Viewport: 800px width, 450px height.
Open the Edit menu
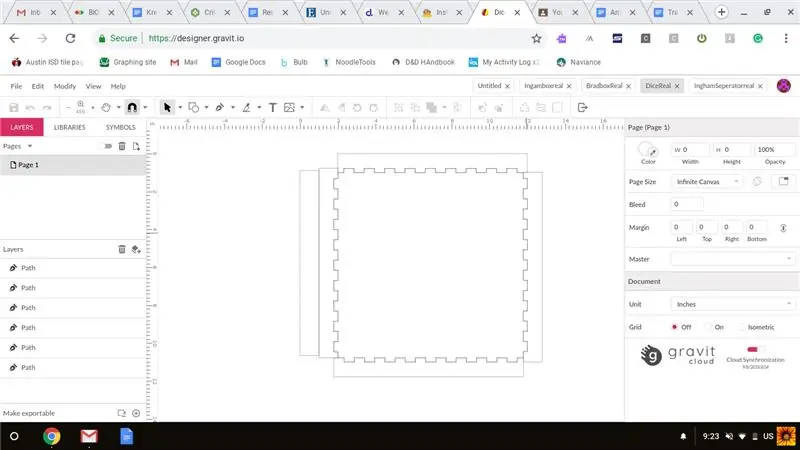tap(38, 86)
